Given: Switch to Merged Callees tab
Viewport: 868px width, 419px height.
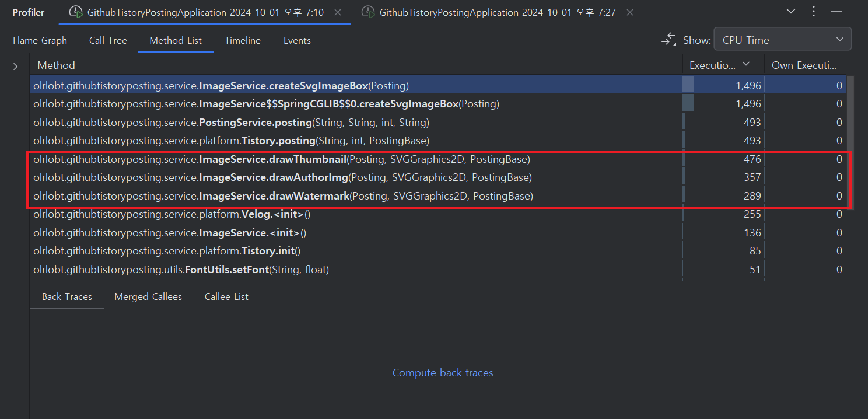Looking at the screenshot, I should point(148,296).
